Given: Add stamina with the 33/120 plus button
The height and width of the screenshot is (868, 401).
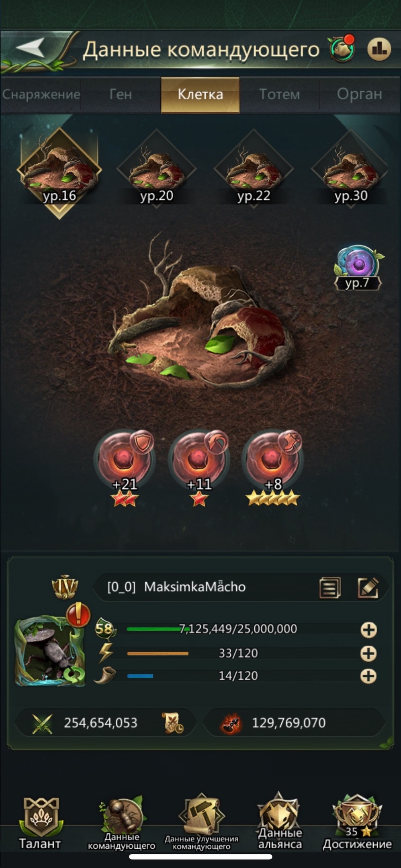Looking at the screenshot, I should click(x=368, y=653).
